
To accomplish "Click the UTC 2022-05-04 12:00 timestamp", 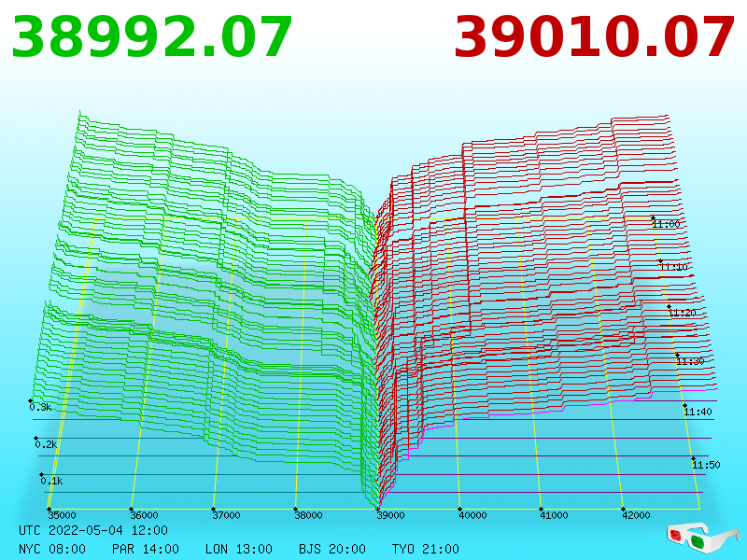I will click(x=93, y=530).
